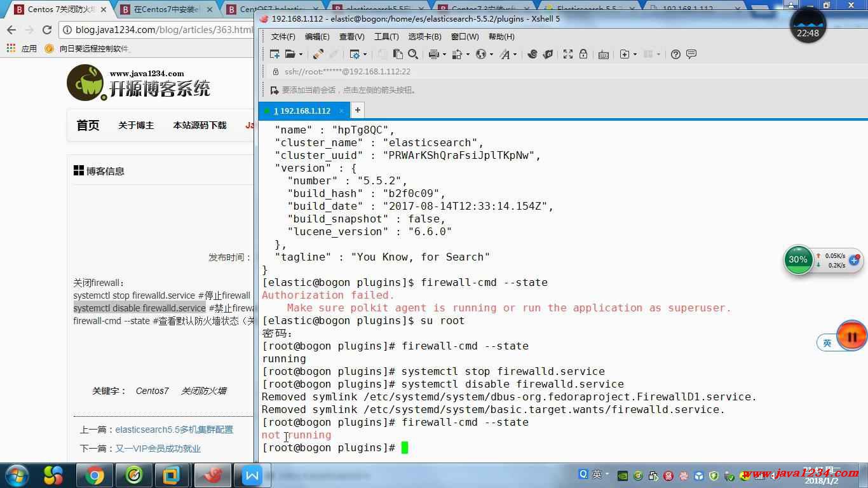The height and width of the screenshot is (488, 868).
Task: Open Chrome from the taskbar
Action: [95, 475]
